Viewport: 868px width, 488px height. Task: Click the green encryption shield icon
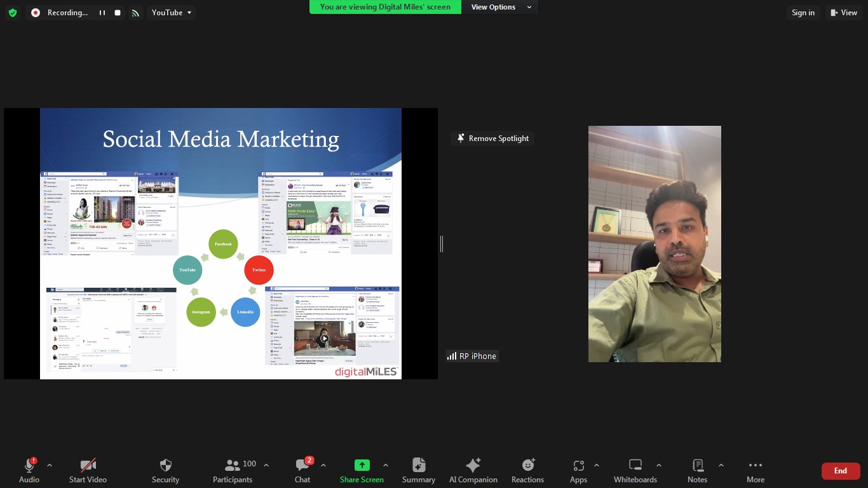click(x=13, y=13)
